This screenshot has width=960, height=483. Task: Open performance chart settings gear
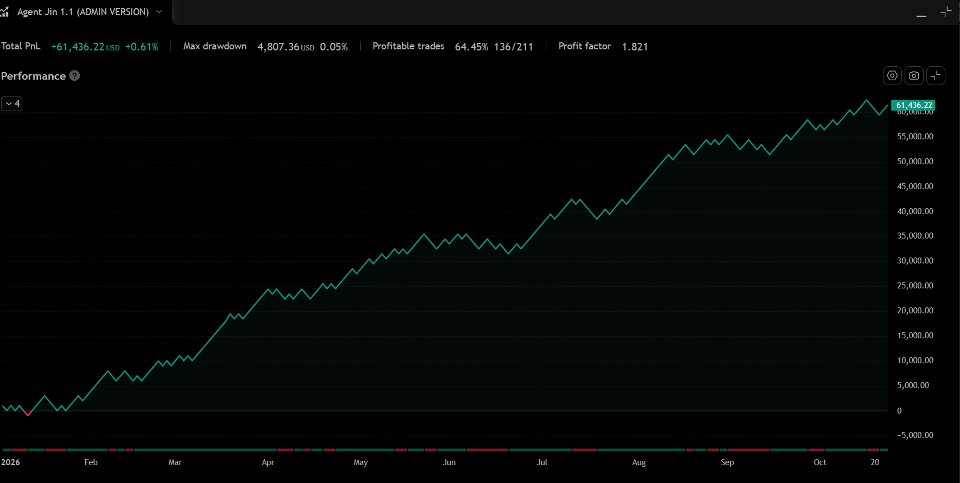click(x=893, y=76)
